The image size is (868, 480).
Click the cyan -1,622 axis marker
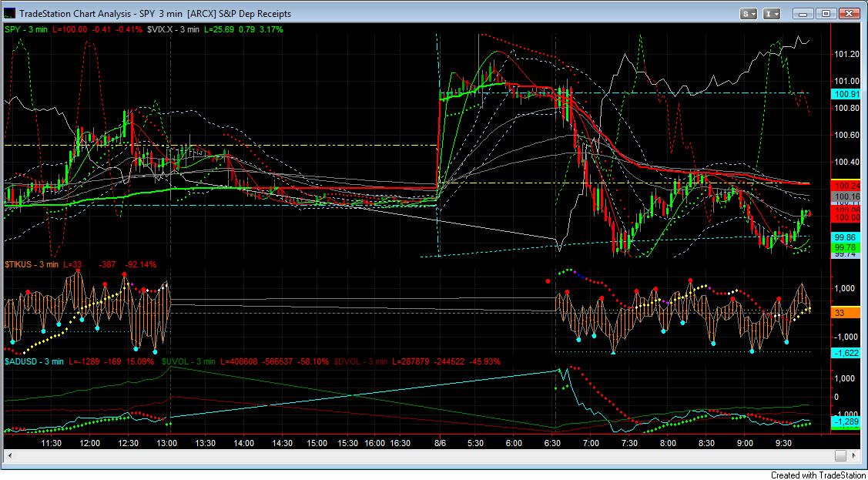[845, 352]
